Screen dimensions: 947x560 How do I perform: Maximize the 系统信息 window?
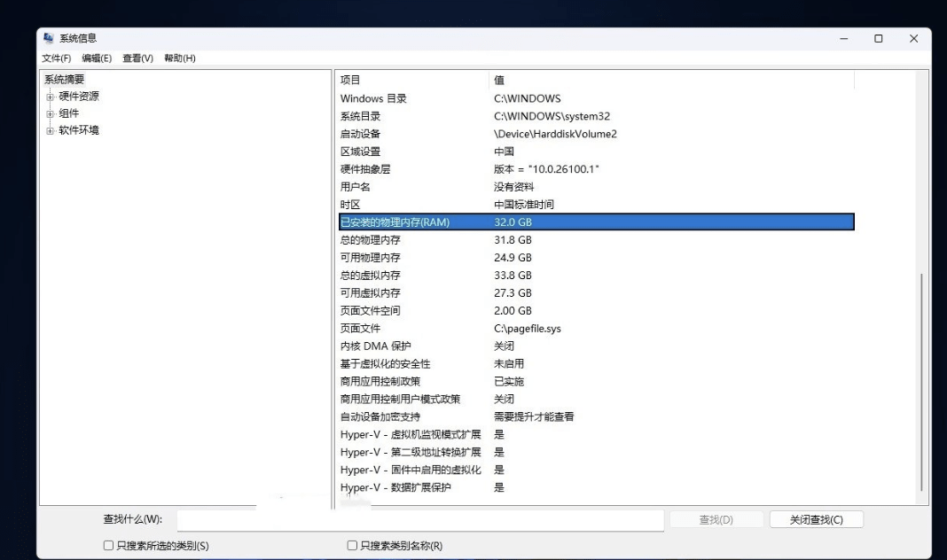point(878,39)
